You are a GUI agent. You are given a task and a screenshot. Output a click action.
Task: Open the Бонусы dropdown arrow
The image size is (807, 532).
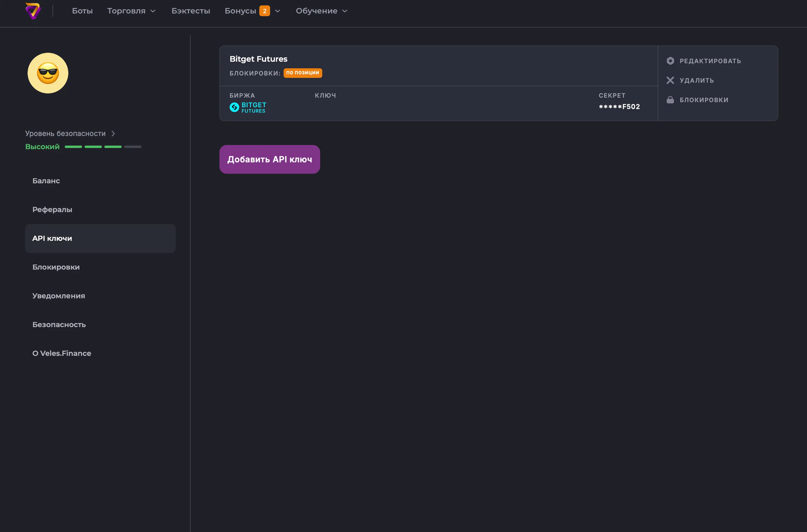(x=277, y=11)
